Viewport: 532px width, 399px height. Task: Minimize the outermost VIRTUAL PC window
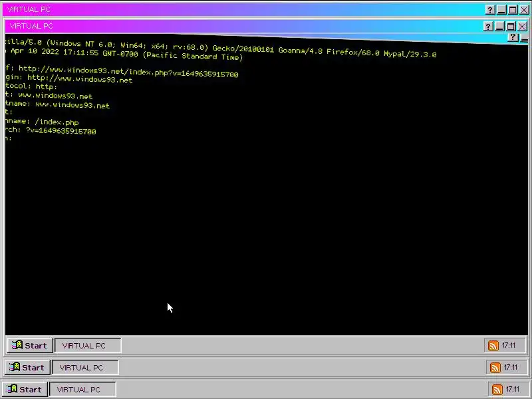(x=501, y=10)
